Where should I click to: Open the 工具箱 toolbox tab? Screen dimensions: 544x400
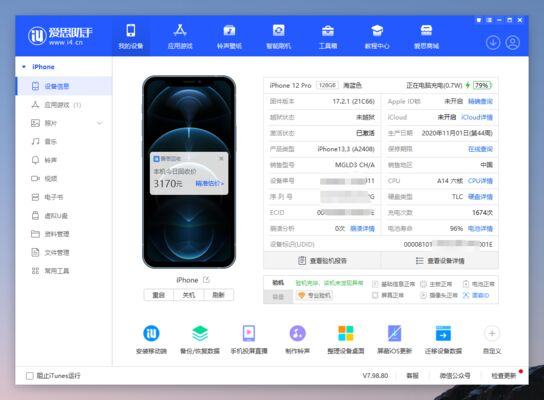pos(328,36)
